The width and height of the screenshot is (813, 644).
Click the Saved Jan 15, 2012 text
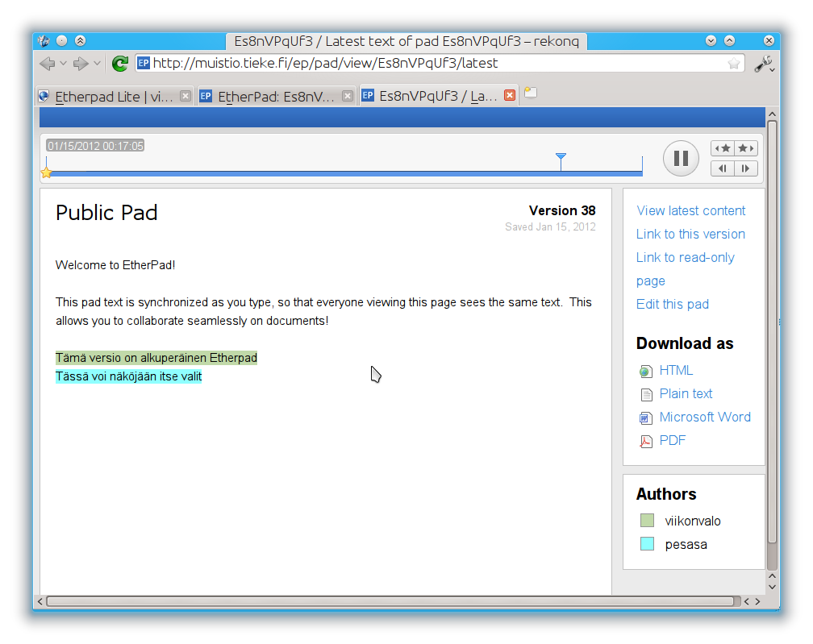tap(550, 227)
